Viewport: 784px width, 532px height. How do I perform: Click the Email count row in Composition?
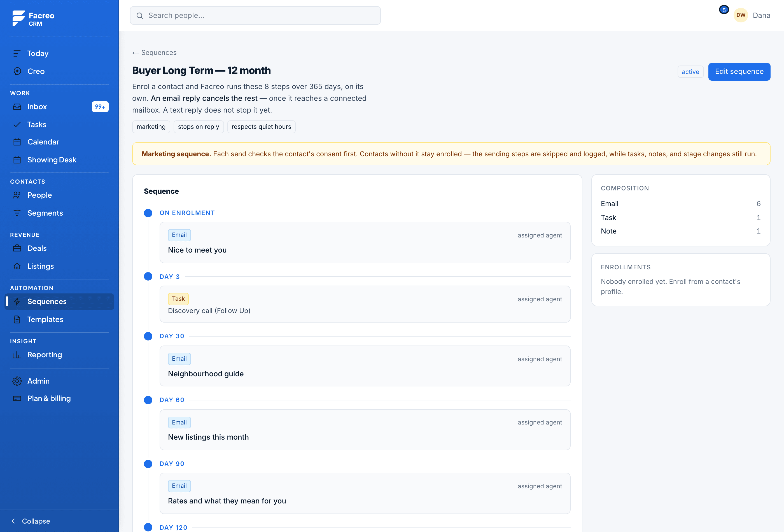pyautogui.click(x=680, y=204)
